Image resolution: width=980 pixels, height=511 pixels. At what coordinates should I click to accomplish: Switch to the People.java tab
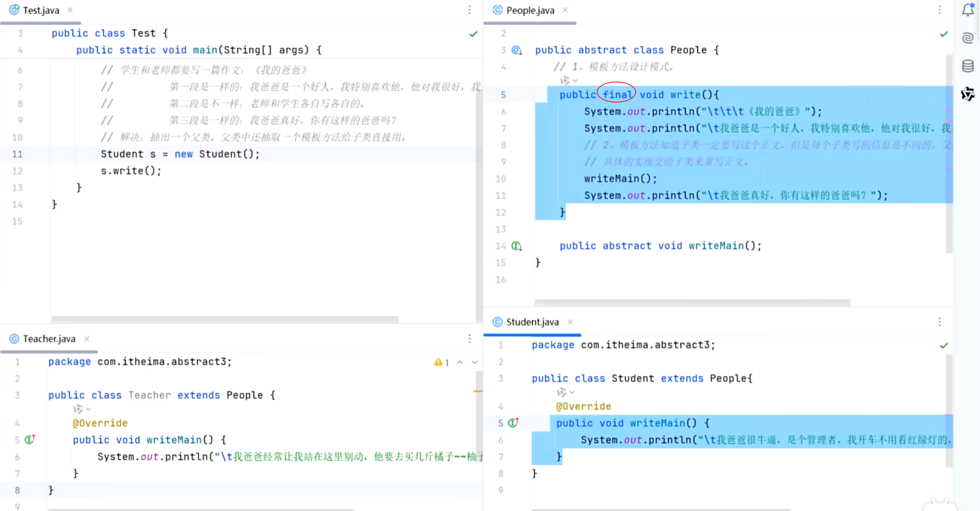tap(530, 10)
